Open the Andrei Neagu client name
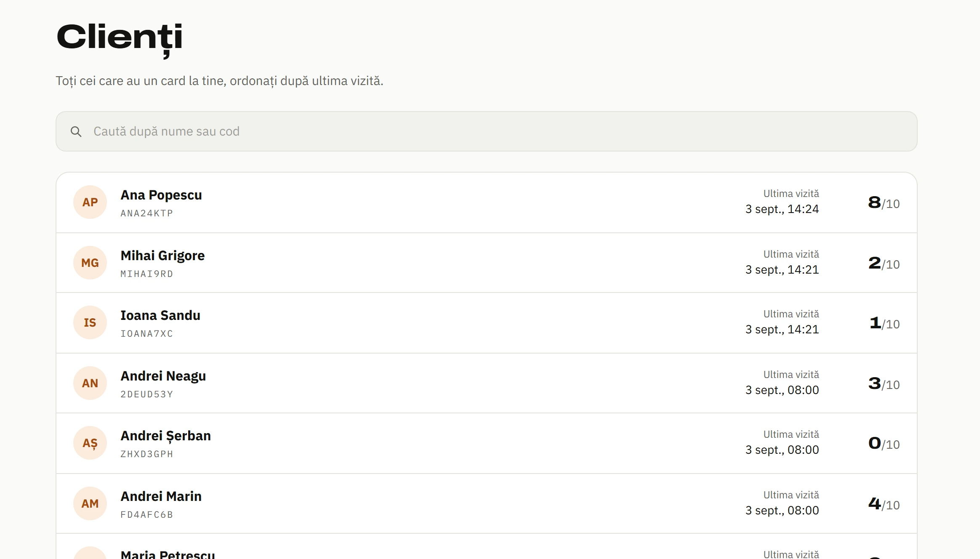Viewport: 980px width, 559px height. [x=163, y=376]
